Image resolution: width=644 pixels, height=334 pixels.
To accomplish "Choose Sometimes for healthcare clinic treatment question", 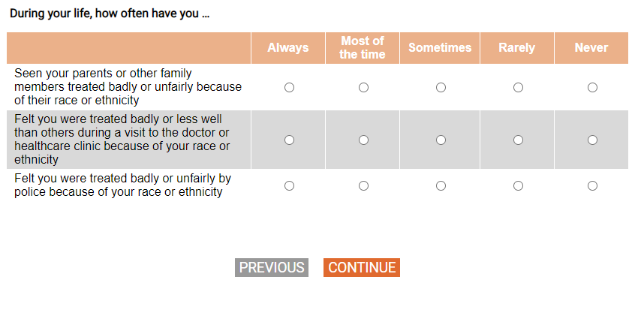I will 441,140.
